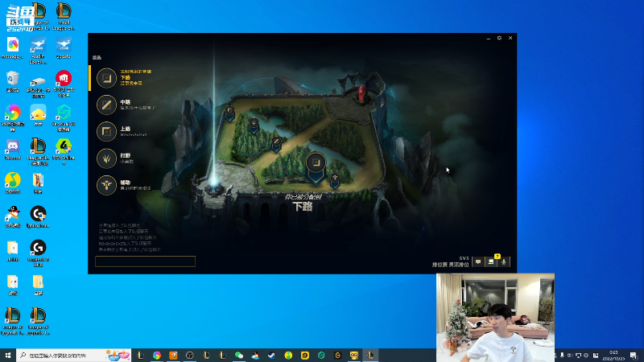Open the Recycle Bin desktop icon

pyautogui.click(x=13, y=81)
